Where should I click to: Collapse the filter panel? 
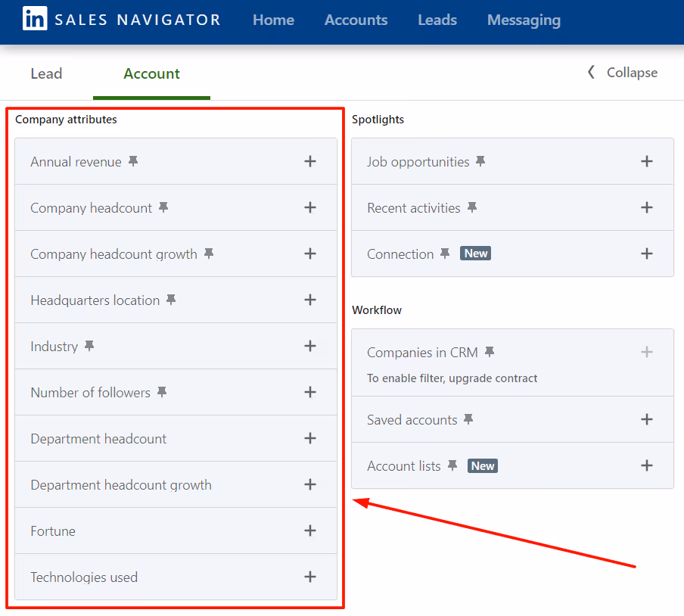click(x=622, y=73)
